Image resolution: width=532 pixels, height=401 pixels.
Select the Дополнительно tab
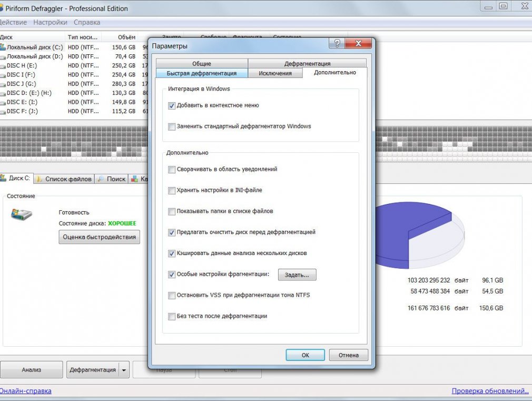tap(335, 72)
